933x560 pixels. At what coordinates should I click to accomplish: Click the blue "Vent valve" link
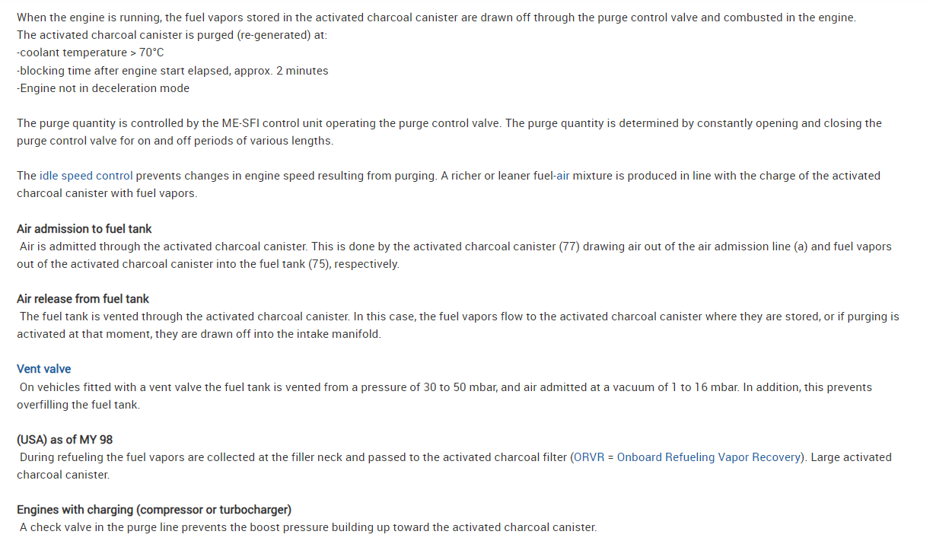pos(44,369)
